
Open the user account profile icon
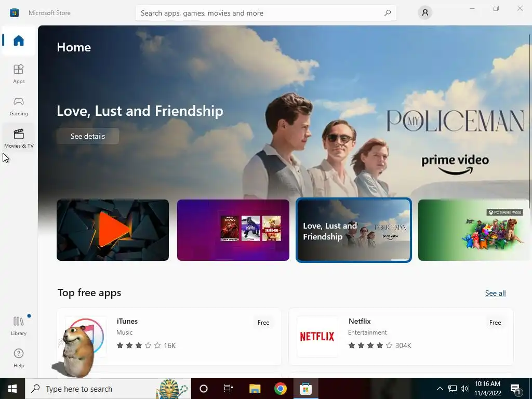pos(425,13)
